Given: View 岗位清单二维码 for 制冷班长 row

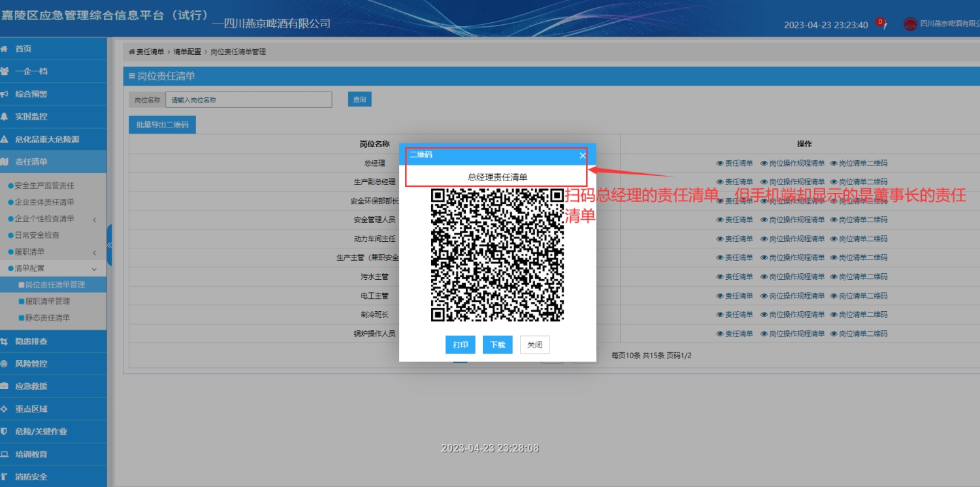Looking at the screenshot, I should click(859, 315).
